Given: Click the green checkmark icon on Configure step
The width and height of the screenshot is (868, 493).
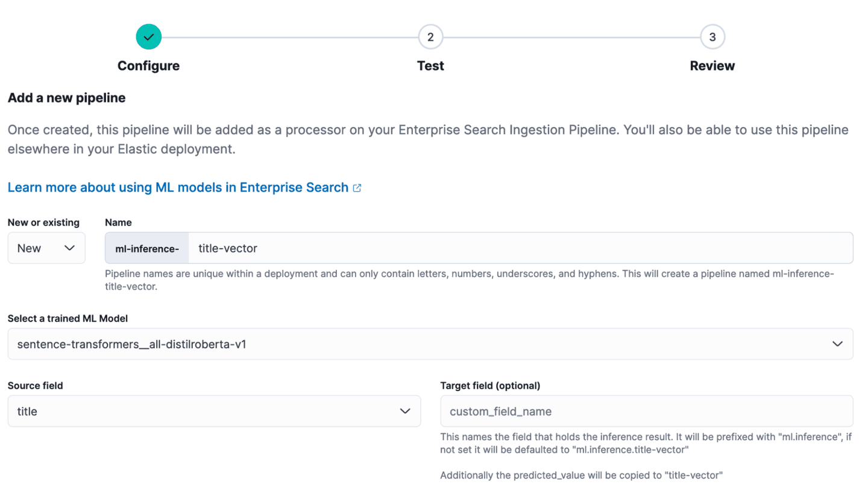Looking at the screenshot, I should tap(149, 37).
